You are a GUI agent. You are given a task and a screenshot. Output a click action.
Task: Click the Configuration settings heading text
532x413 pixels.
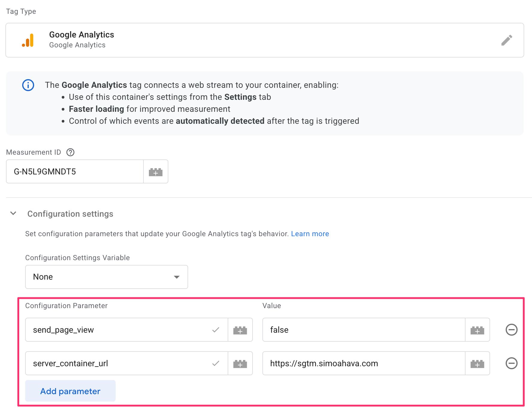70,214
